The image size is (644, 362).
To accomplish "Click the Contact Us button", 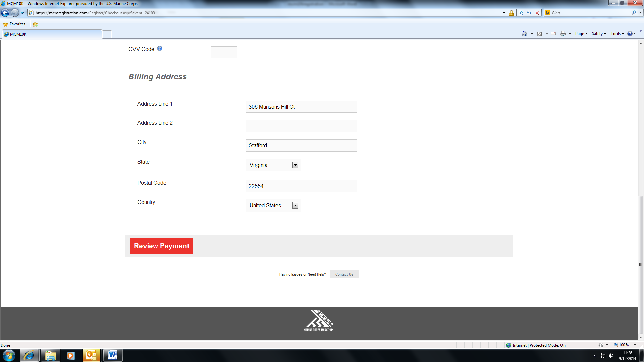I will pyautogui.click(x=344, y=274).
